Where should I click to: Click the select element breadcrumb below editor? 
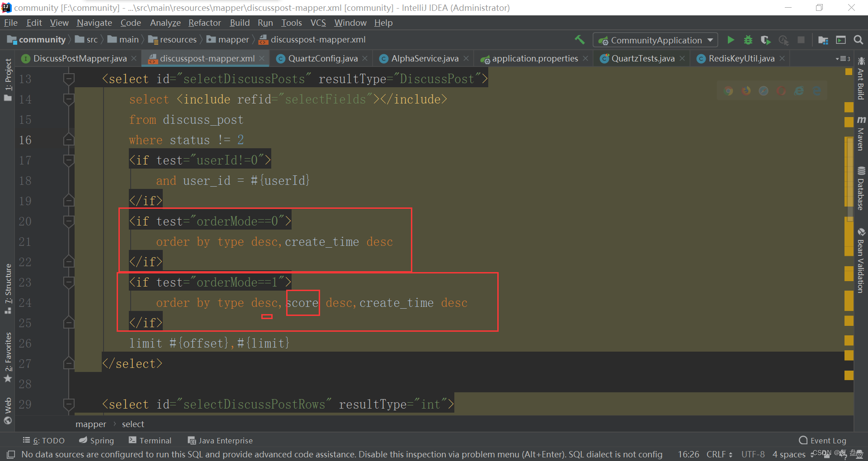pyautogui.click(x=133, y=424)
